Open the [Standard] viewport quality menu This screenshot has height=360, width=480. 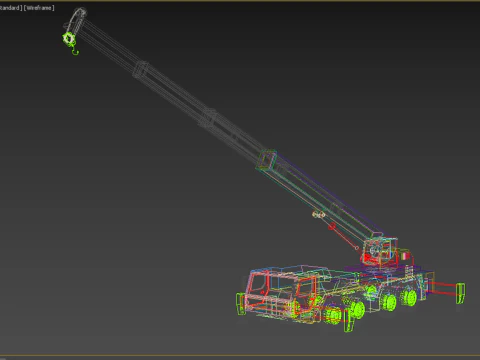11,8
